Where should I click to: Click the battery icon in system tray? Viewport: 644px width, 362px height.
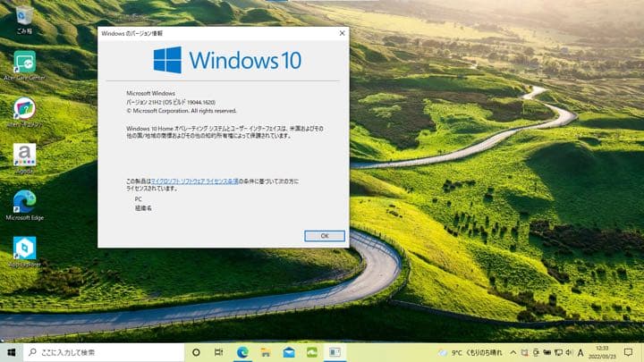[547, 352]
